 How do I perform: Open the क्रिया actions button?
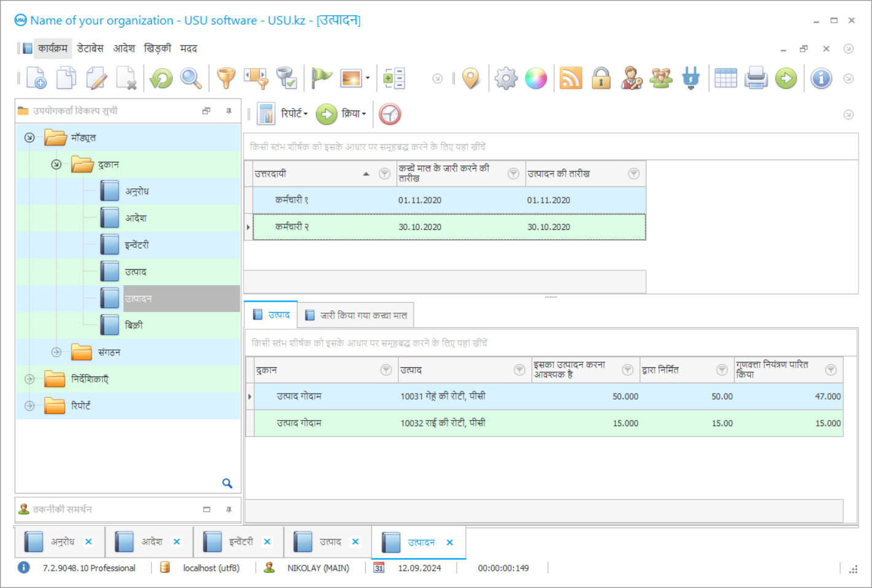coord(353,114)
